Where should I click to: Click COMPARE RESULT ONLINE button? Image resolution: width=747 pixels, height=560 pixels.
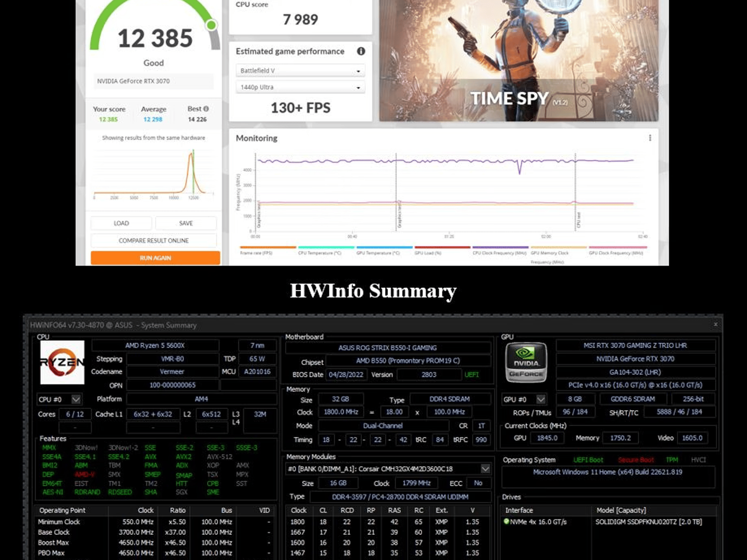[154, 241]
